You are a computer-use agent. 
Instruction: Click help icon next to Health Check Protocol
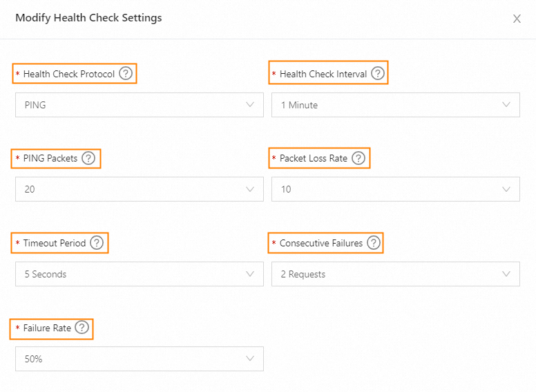point(125,74)
